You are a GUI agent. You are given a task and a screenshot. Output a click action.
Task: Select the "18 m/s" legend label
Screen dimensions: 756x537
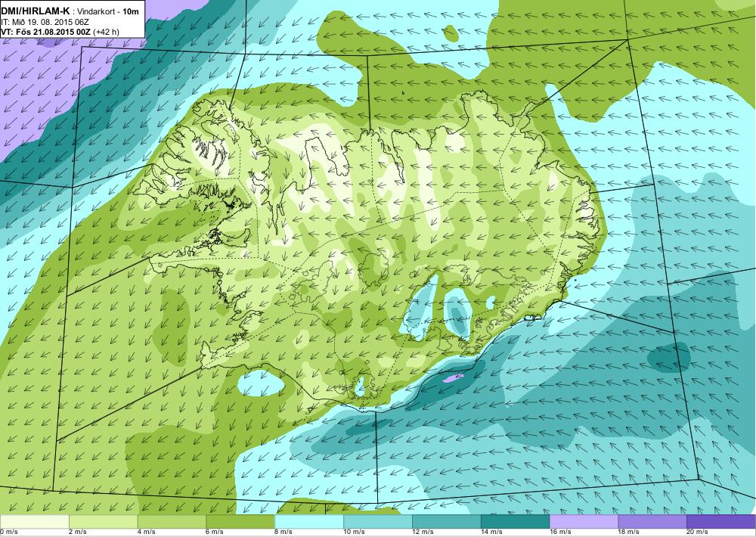[629, 532]
